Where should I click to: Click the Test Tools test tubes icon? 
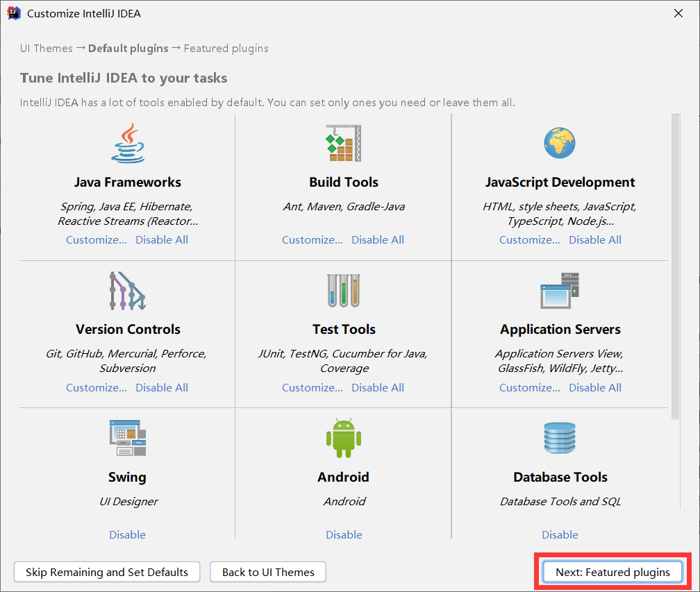(343, 290)
